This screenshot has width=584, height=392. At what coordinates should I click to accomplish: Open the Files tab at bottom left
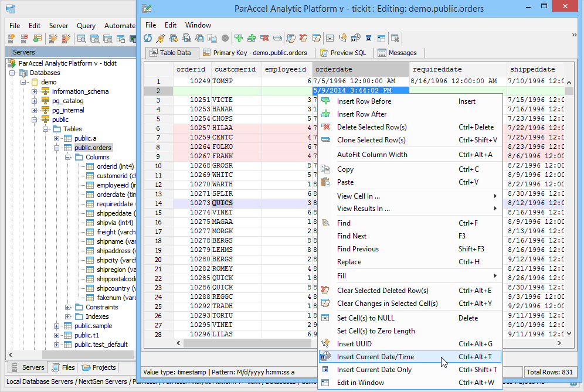[x=63, y=367]
